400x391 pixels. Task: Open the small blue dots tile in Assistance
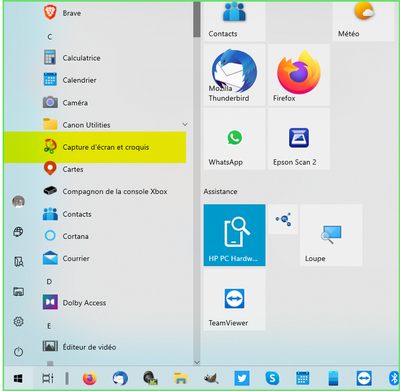283,219
